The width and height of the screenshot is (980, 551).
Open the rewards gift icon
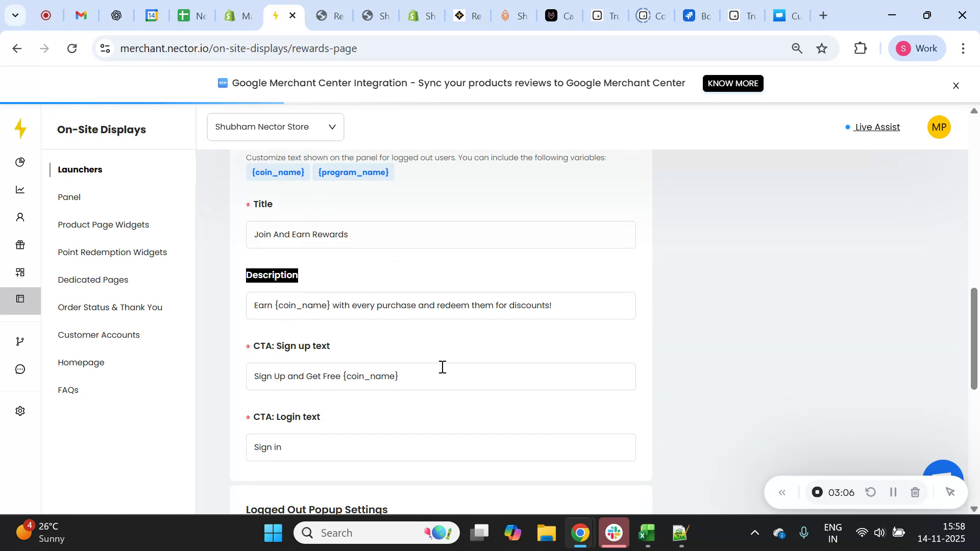click(x=20, y=245)
